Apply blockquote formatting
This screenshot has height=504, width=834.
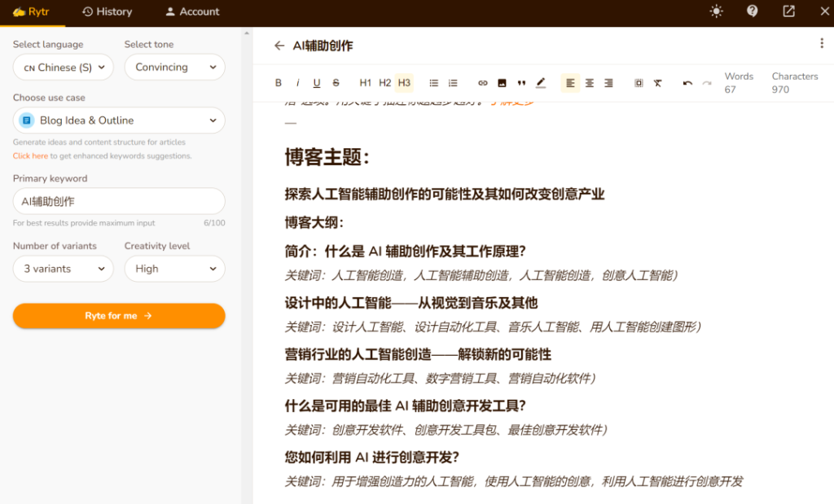coord(522,82)
